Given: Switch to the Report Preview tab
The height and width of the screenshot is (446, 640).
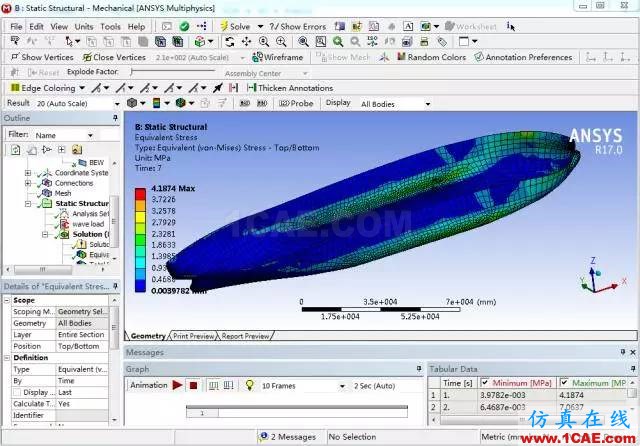Looking at the screenshot, I should (x=245, y=336).
